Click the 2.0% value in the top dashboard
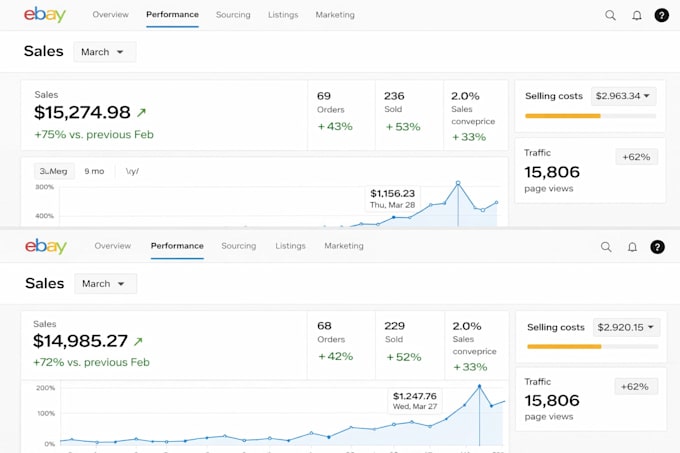 [465, 96]
